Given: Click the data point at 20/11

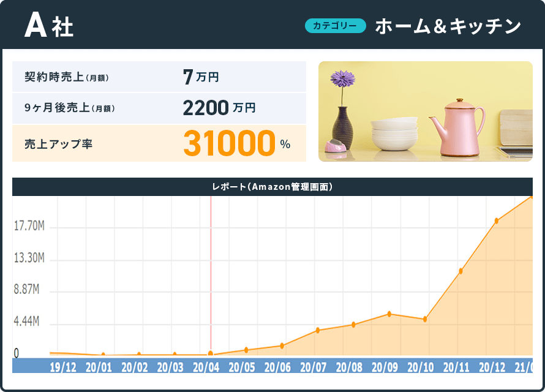Looking at the screenshot, I should (460, 271).
